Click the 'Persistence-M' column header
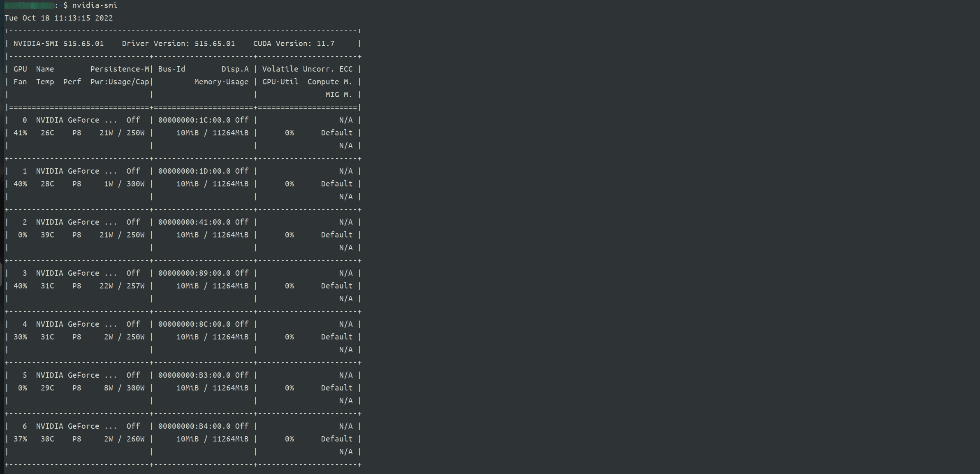Screen dimensions: 980x474 [x=120, y=69]
